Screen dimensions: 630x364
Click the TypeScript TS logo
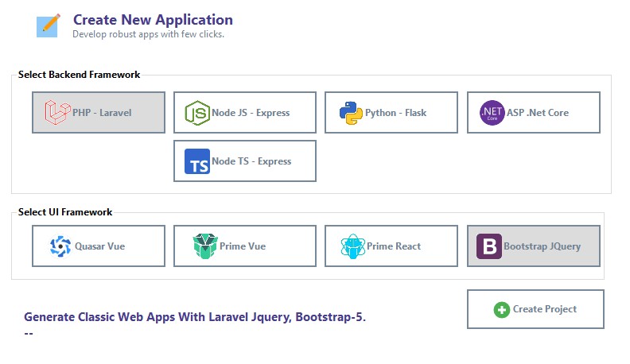(x=197, y=161)
